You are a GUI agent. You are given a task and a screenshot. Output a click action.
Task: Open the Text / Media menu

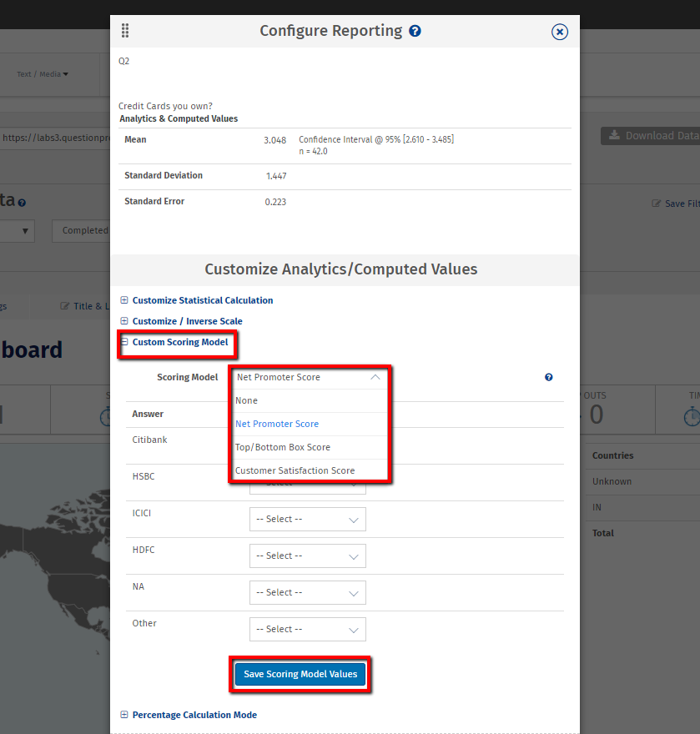click(43, 74)
